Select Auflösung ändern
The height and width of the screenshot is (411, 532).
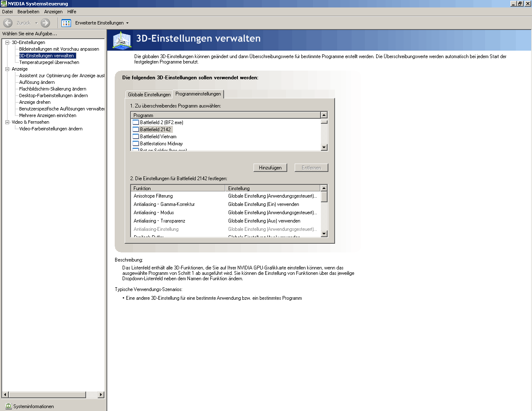click(x=37, y=82)
